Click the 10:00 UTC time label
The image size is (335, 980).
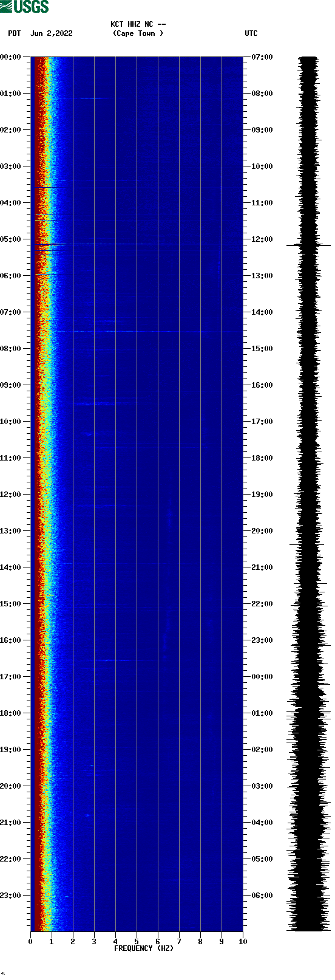coord(262,166)
